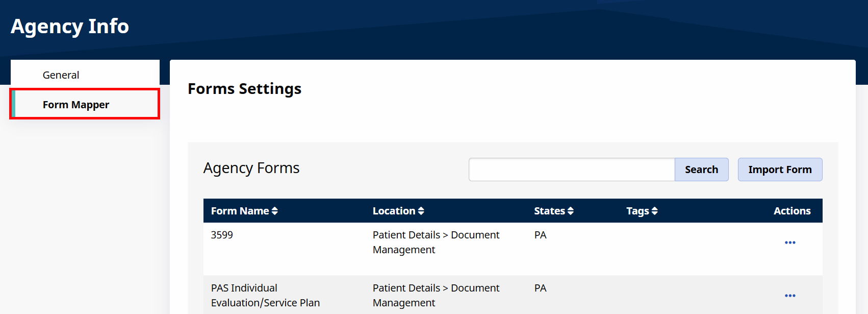
Task: Sort the table by Form Name
Action: pyautogui.click(x=274, y=211)
